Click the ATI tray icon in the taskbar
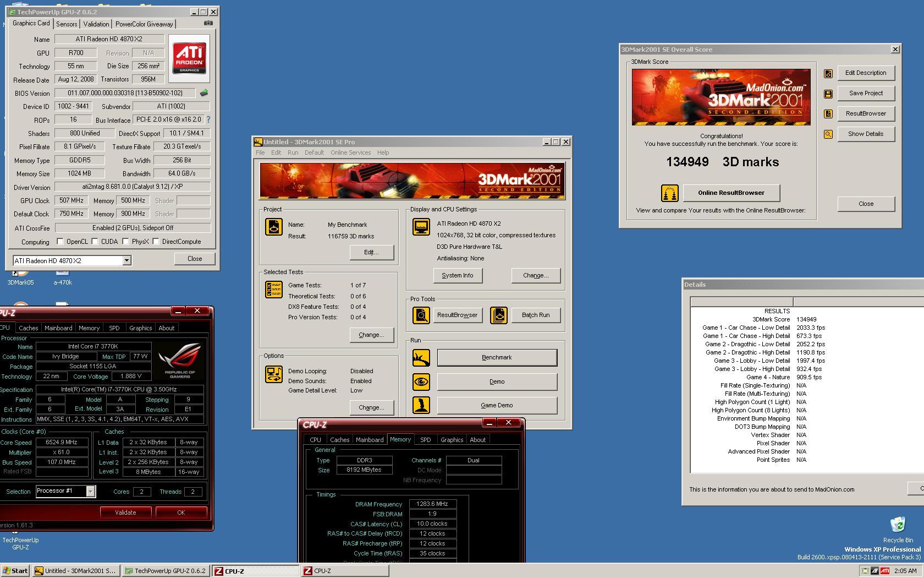Screen dimensions: 924x578 click(x=884, y=571)
